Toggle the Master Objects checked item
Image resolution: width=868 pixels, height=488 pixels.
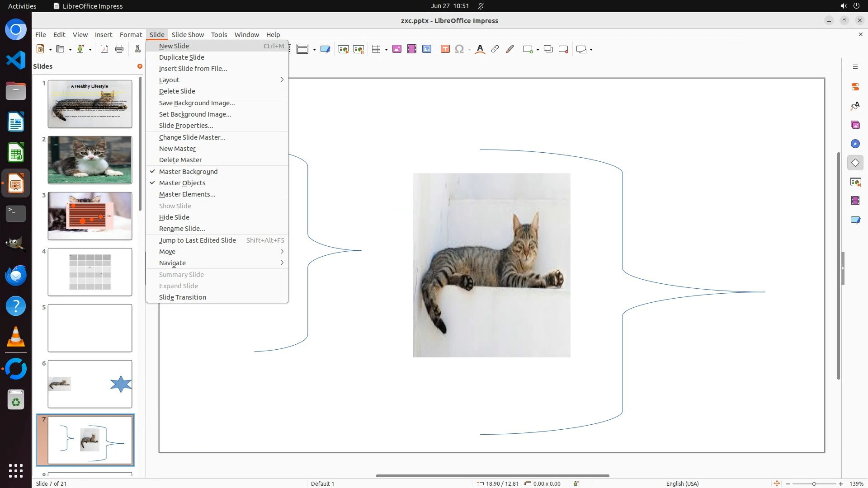(182, 183)
